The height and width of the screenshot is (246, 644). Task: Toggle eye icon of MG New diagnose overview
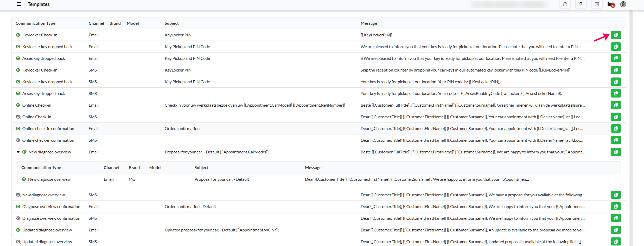tap(24, 179)
